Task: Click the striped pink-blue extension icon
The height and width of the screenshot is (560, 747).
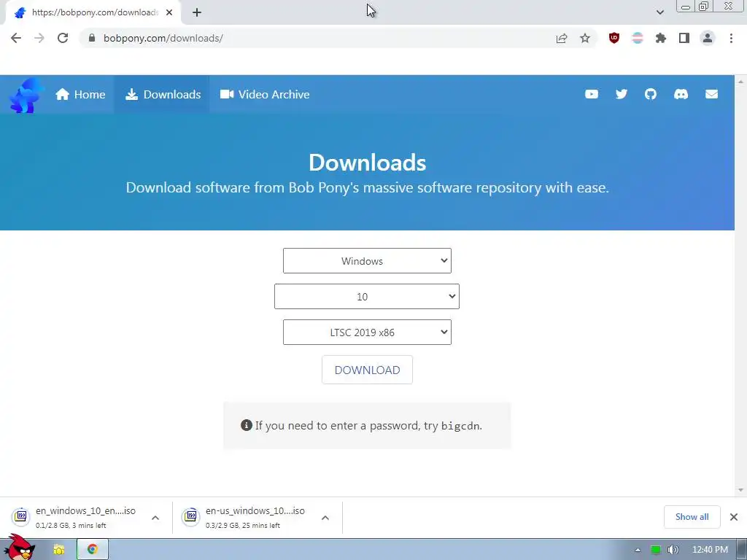Action: coord(638,38)
